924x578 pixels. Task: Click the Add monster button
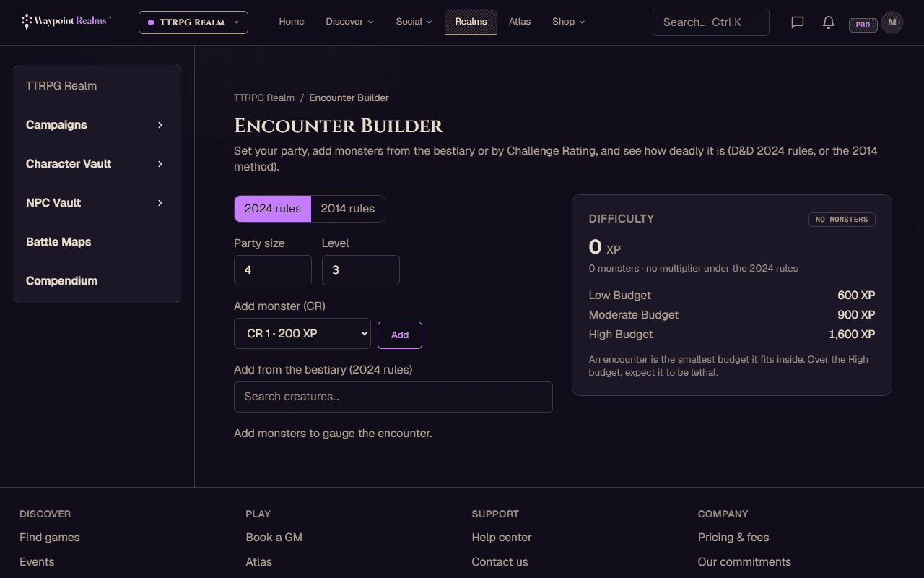point(400,335)
